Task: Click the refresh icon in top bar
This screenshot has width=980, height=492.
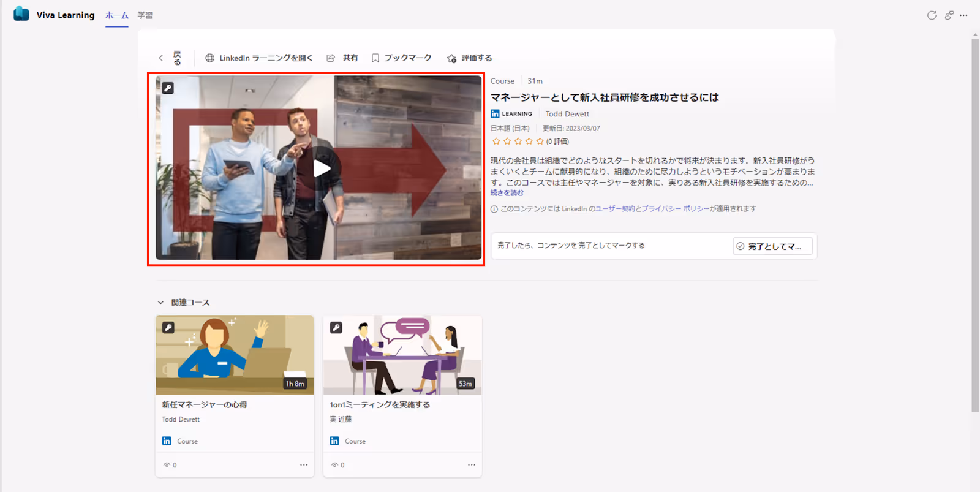Action: coord(932,15)
